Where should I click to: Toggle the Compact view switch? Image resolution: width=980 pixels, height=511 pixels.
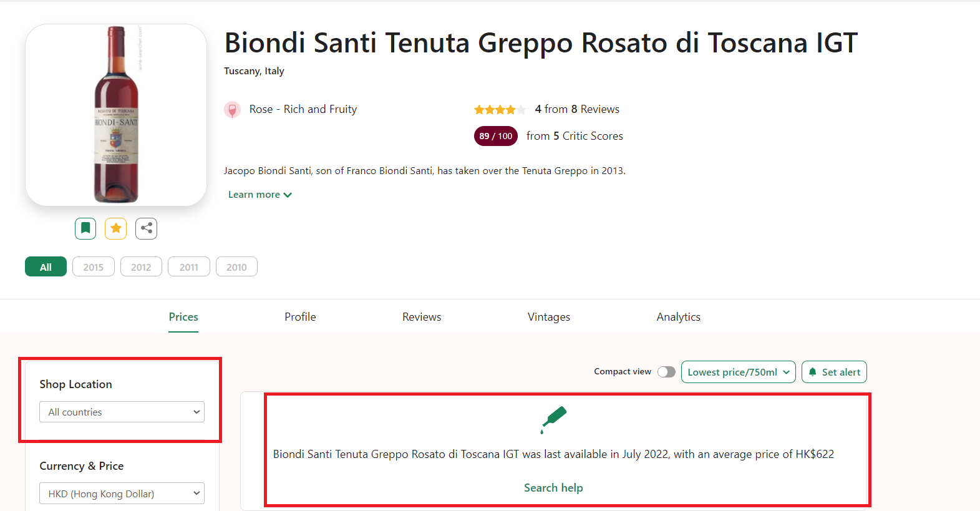[666, 372]
